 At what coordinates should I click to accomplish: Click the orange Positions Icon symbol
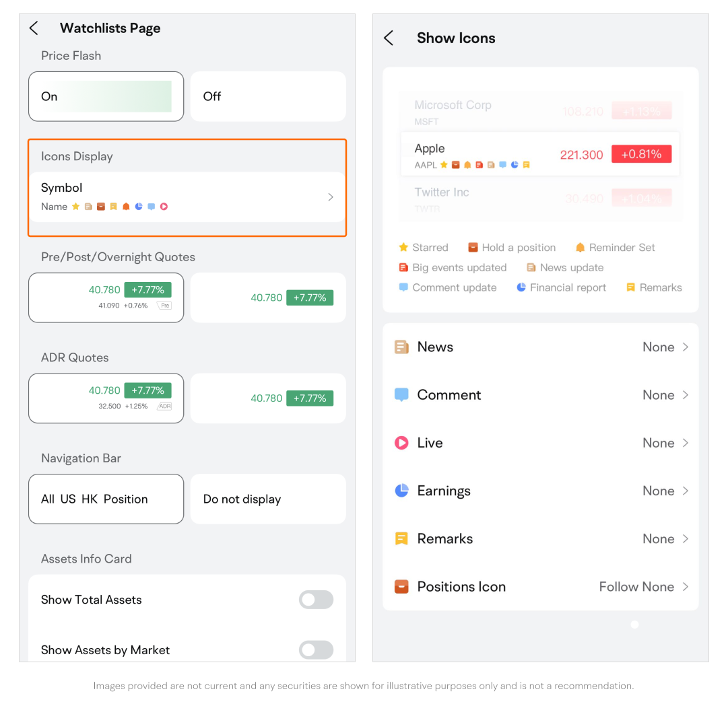pyautogui.click(x=401, y=587)
